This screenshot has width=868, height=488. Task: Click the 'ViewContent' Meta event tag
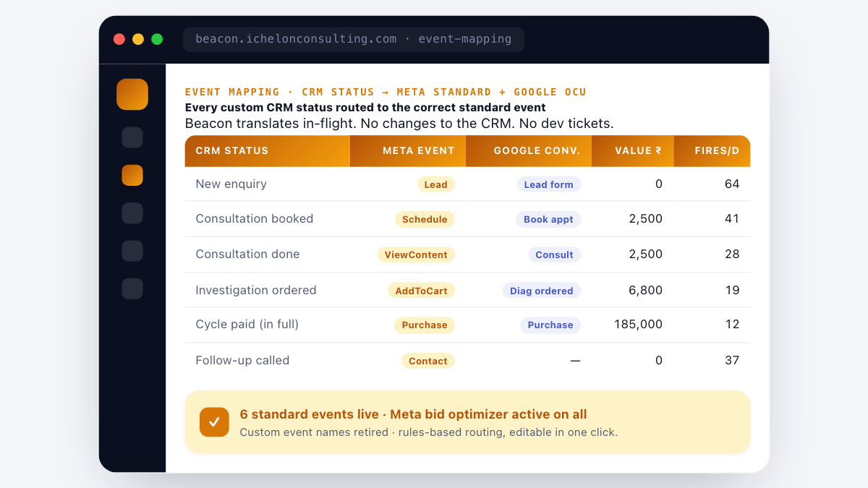pos(416,254)
